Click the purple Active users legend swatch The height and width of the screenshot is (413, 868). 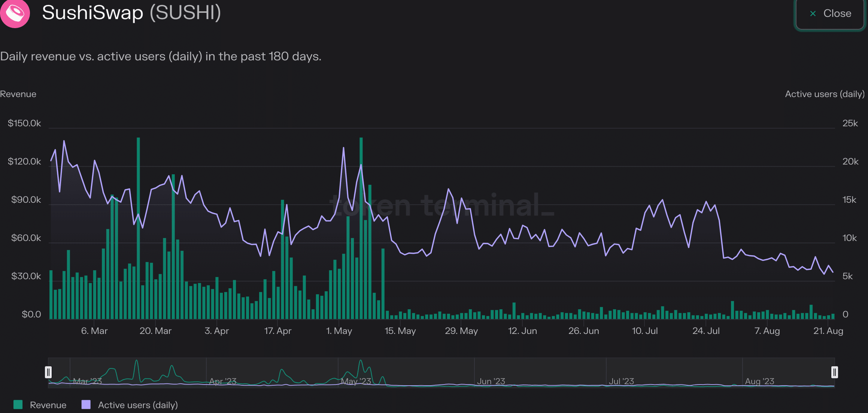point(86,405)
